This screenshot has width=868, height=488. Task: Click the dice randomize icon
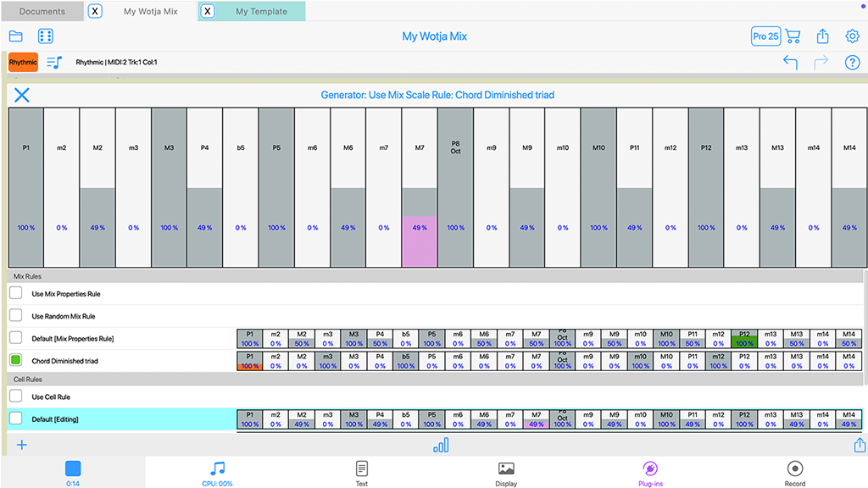click(46, 36)
